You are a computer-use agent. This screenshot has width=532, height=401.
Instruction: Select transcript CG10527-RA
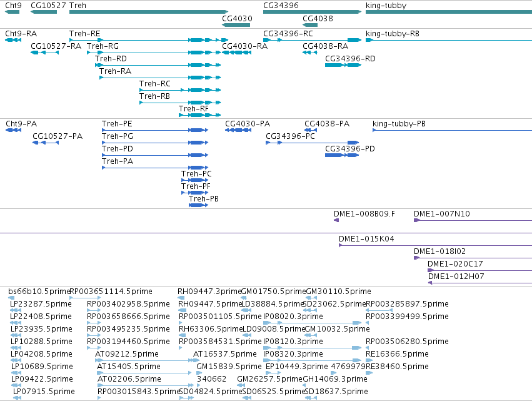click(45, 53)
